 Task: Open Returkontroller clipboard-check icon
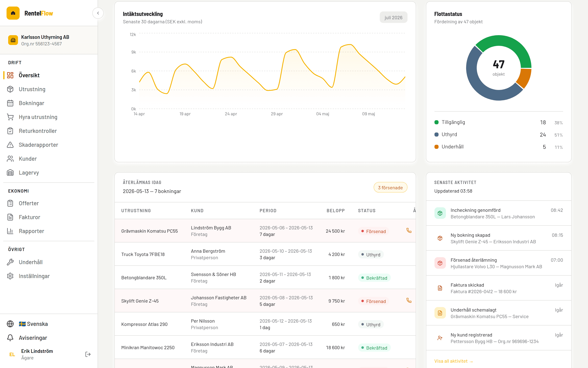coord(10,131)
